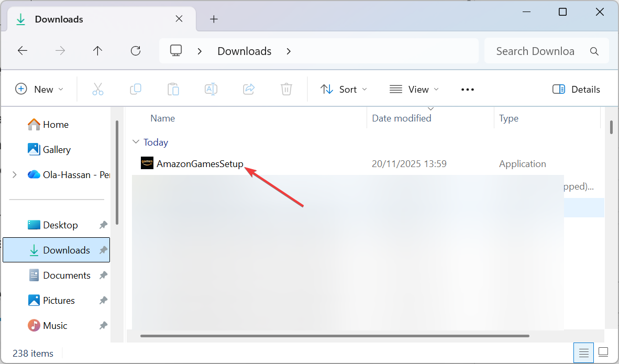Click the vertical scrollbar of file list

tap(611, 127)
